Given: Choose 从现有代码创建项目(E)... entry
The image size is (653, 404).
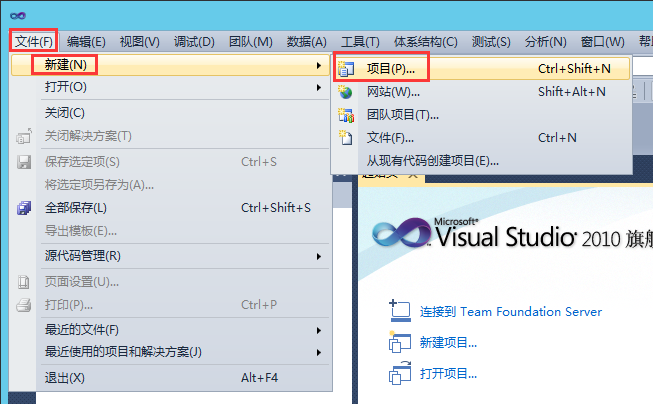Looking at the screenshot, I should pos(482,161).
